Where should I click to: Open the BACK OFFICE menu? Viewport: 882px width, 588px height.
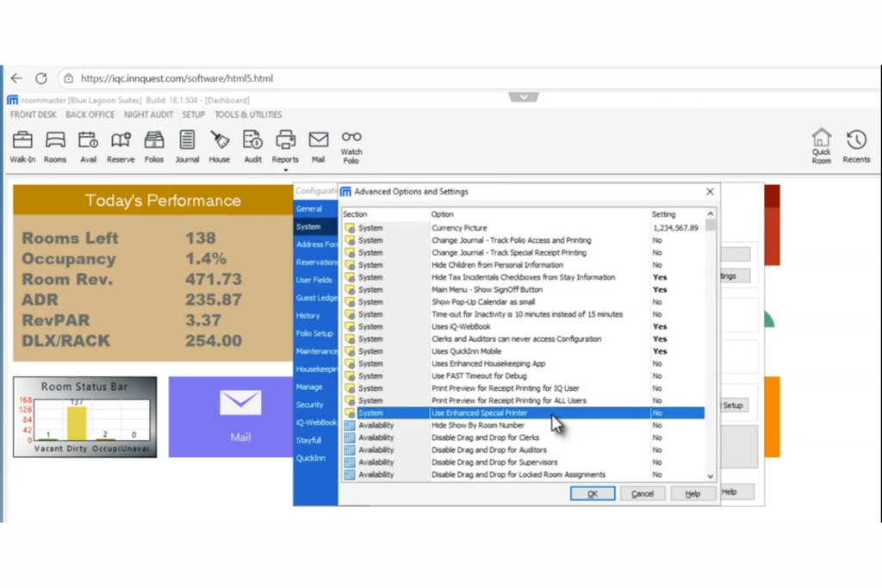pos(90,115)
